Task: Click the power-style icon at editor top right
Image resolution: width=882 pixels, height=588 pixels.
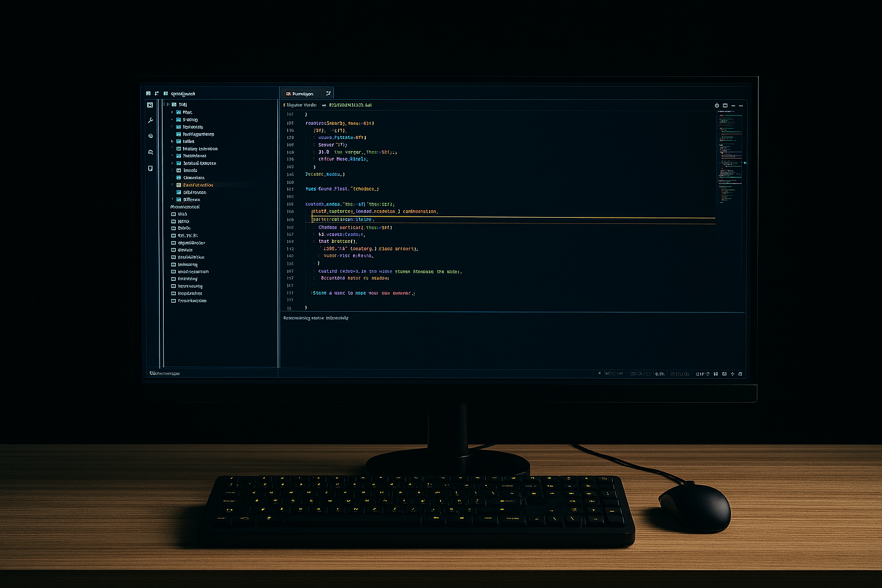Action: (x=717, y=106)
